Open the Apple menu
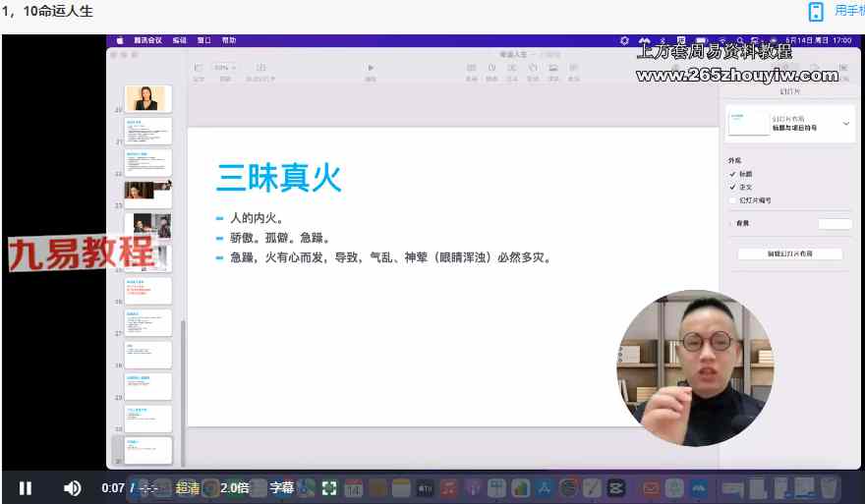The width and height of the screenshot is (865, 504). [x=120, y=40]
